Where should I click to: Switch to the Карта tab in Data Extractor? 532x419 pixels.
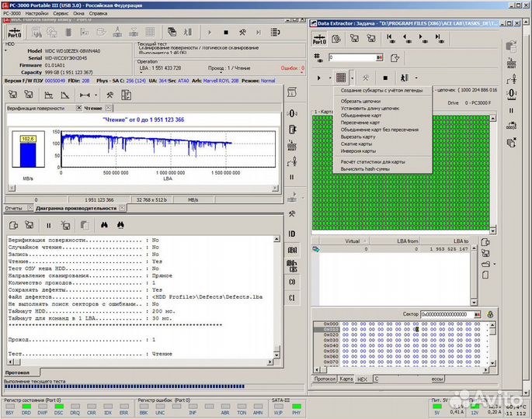tap(346, 379)
